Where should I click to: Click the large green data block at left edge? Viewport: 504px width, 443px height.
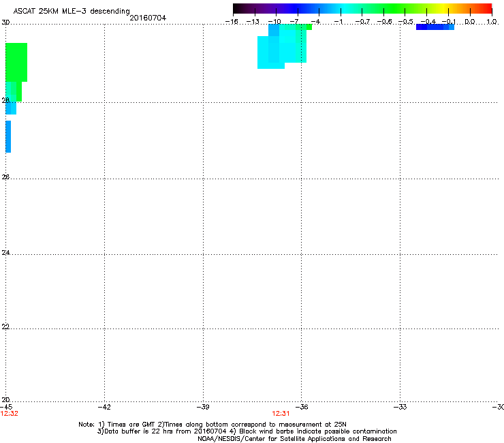coord(16,62)
